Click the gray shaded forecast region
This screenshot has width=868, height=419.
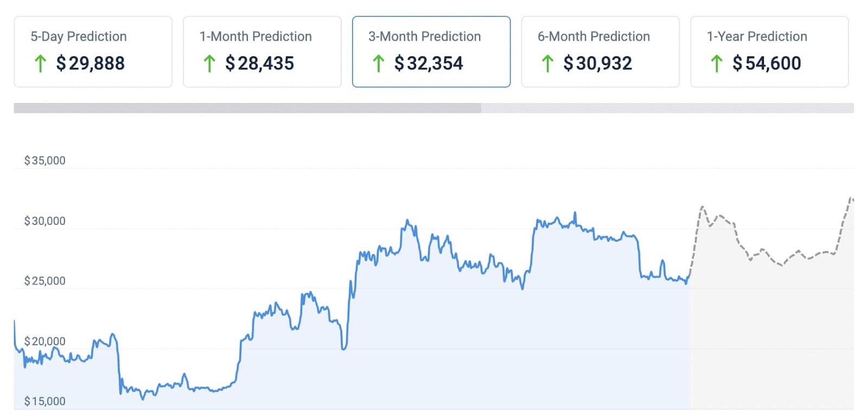pyautogui.click(x=770, y=336)
